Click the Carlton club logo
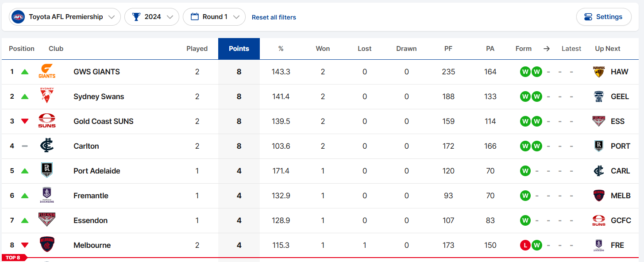The width and height of the screenshot is (644, 262). (x=47, y=146)
